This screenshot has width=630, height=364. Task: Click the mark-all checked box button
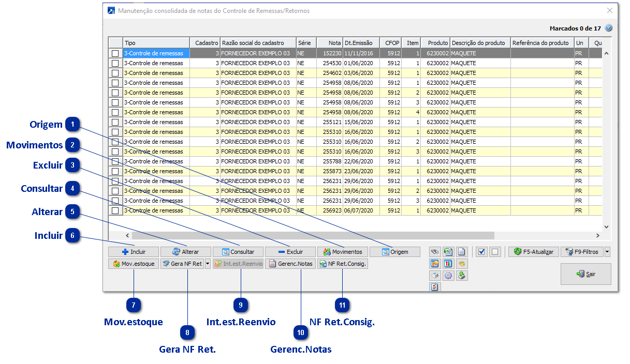[482, 252]
